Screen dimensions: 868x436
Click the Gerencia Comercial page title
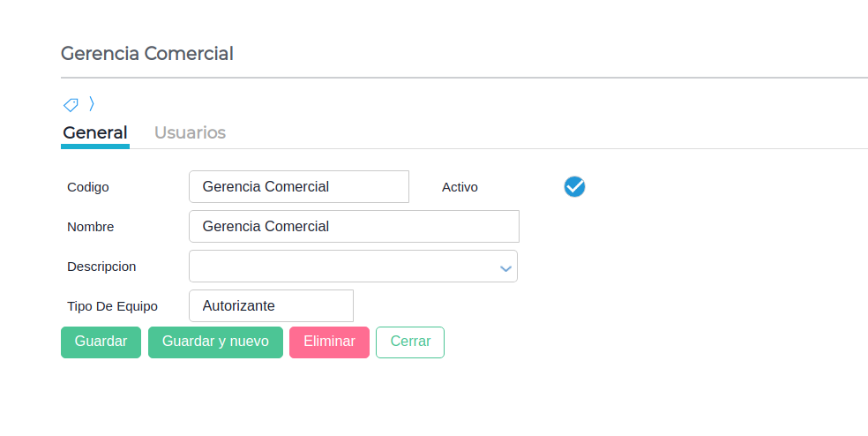coord(146,54)
